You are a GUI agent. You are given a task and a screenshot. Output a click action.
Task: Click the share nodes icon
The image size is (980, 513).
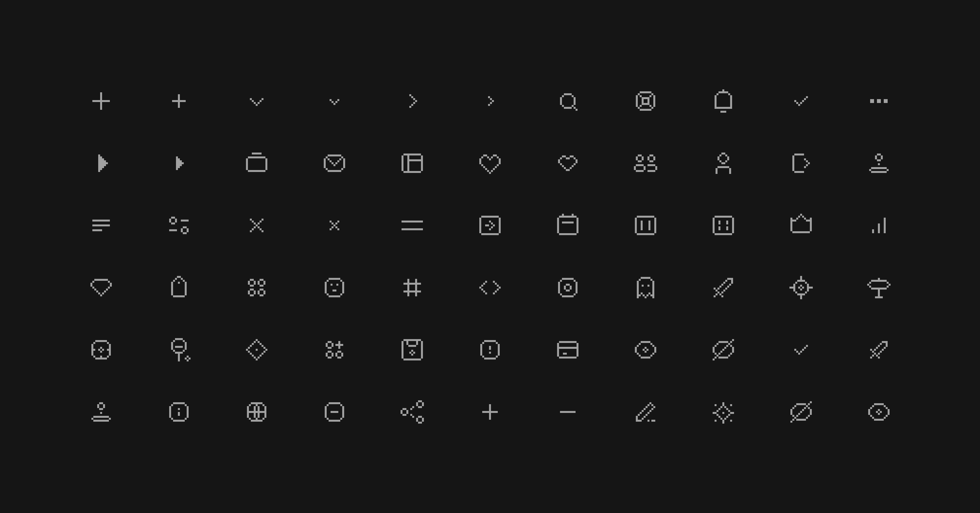(413, 412)
